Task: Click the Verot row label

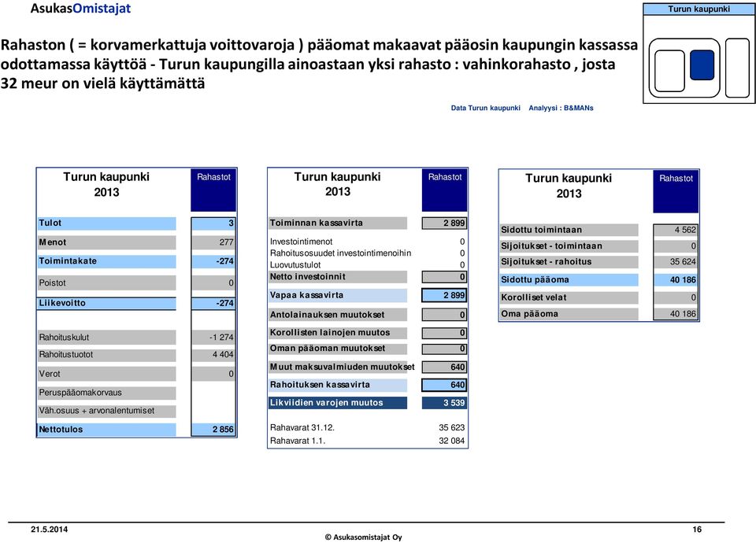Action: 106,374
